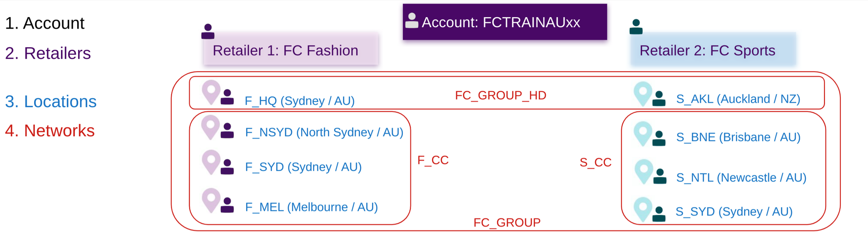The image size is (868, 237).
Task: Click the location pin beside S_AKL
Action: [643, 94]
